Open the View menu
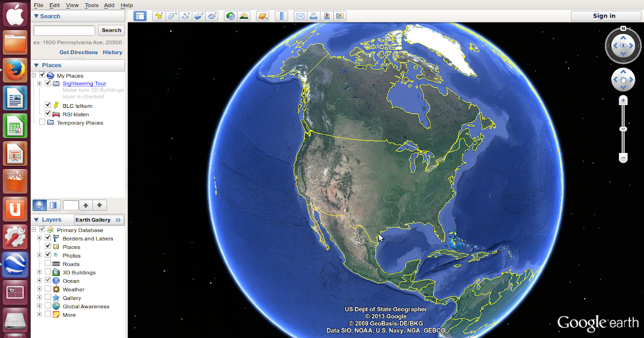Screen dimensions: 644x338 [72, 5]
